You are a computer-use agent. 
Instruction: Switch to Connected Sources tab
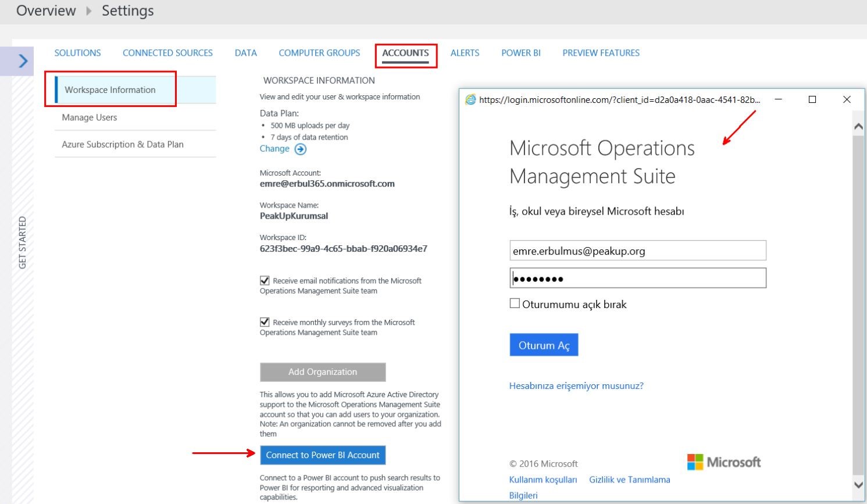pos(167,53)
